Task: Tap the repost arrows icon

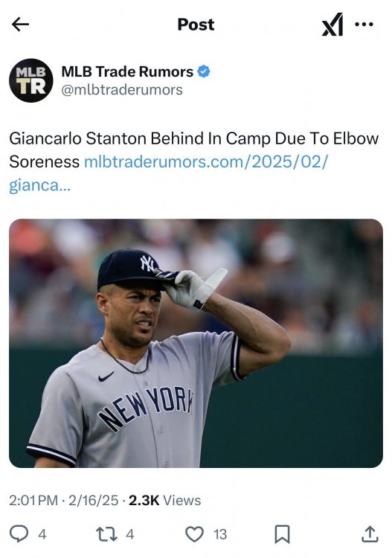Action: pyautogui.click(x=106, y=533)
